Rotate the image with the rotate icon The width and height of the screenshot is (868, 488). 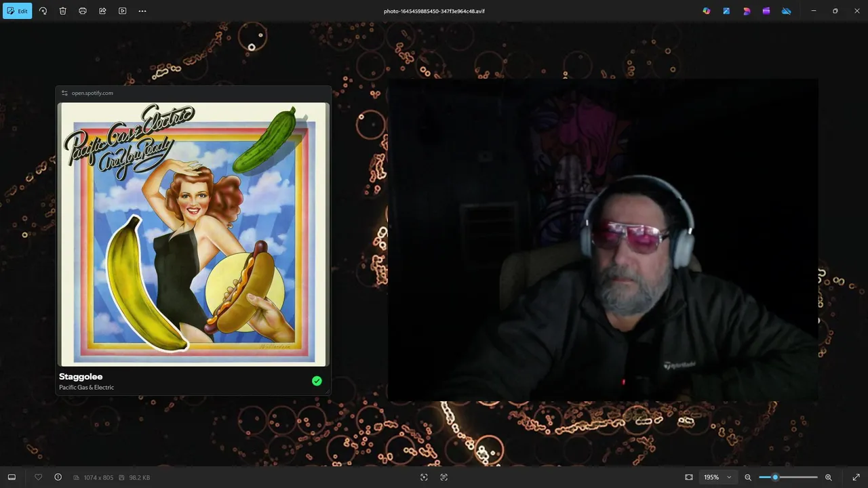43,11
